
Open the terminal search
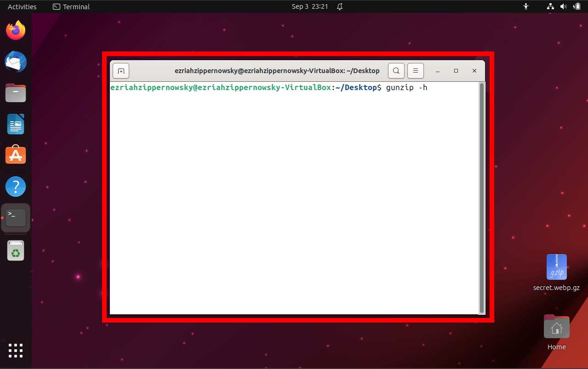pyautogui.click(x=396, y=70)
